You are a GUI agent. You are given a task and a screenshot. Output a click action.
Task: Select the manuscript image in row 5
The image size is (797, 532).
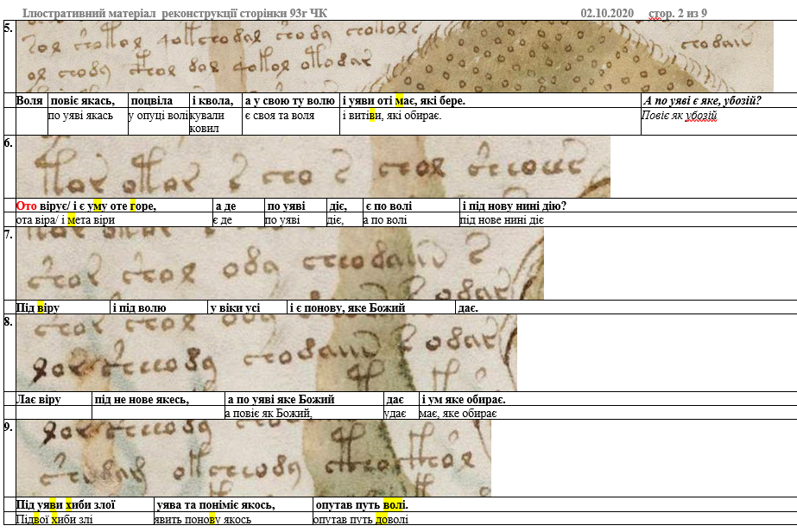(395, 56)
